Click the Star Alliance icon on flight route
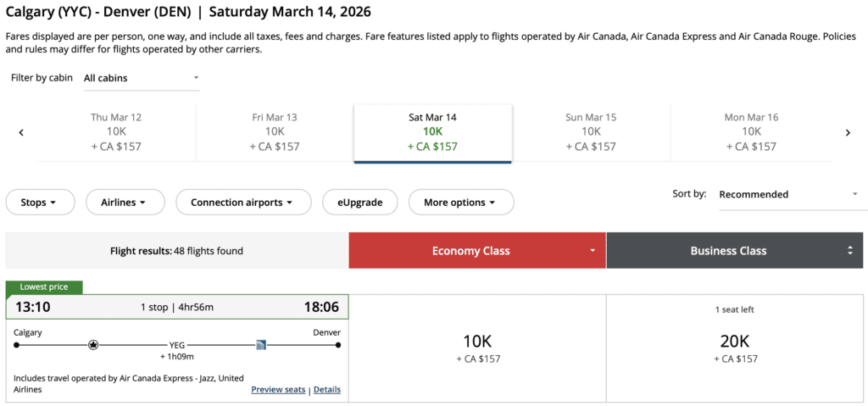Viewport: 868px width, 406px height. pos(93,345)
